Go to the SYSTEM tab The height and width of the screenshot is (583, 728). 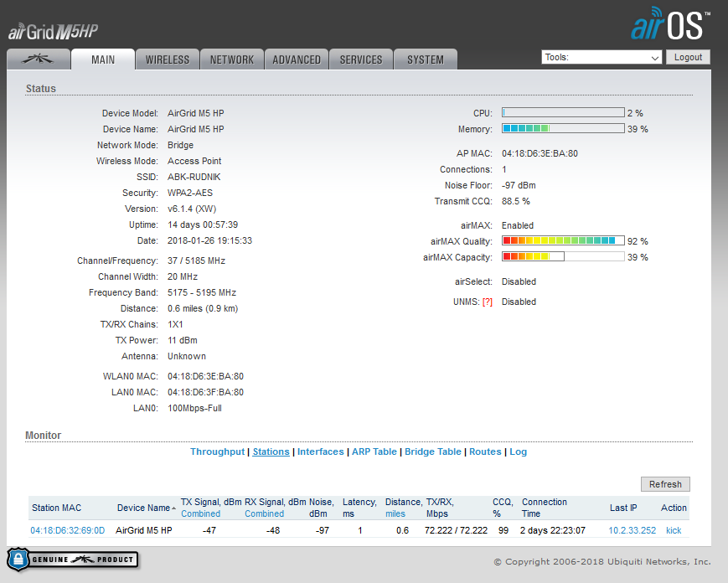click(426, 59)
